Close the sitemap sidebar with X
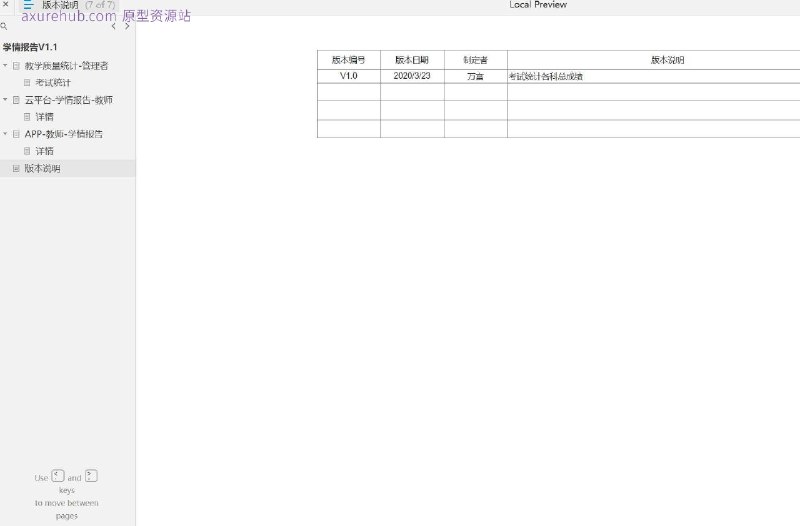The image size is (800, 526). 6,4
